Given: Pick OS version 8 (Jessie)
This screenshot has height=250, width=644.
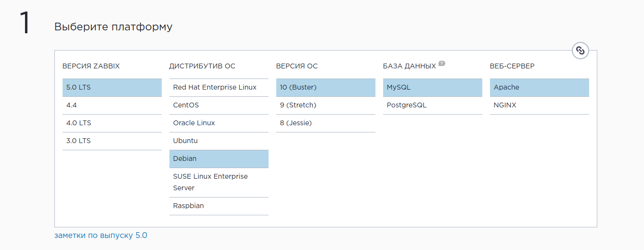Looking at the screenshot, I should 326,123.
